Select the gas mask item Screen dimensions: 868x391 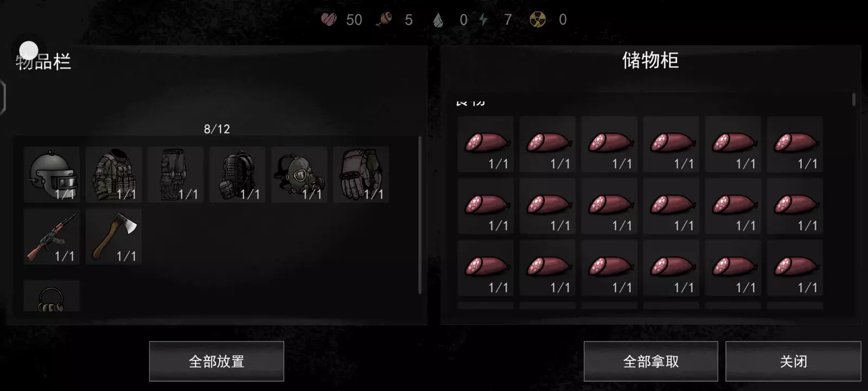(x=299, y=174)
